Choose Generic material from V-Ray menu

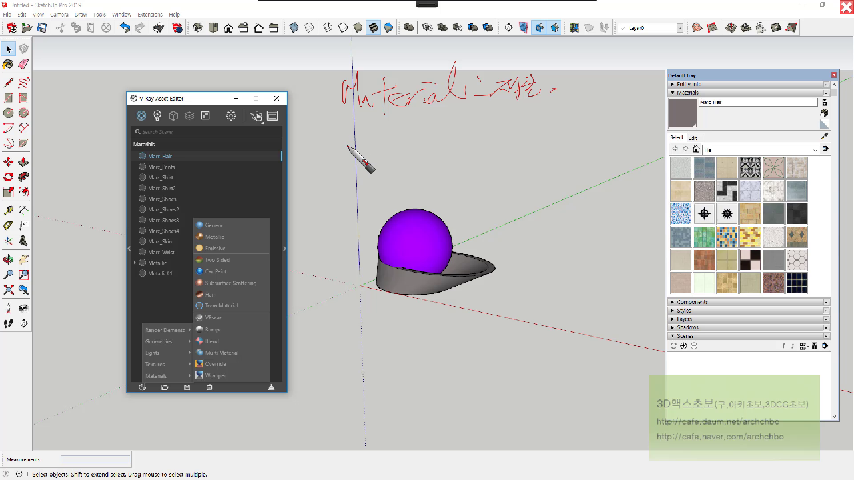231,225
